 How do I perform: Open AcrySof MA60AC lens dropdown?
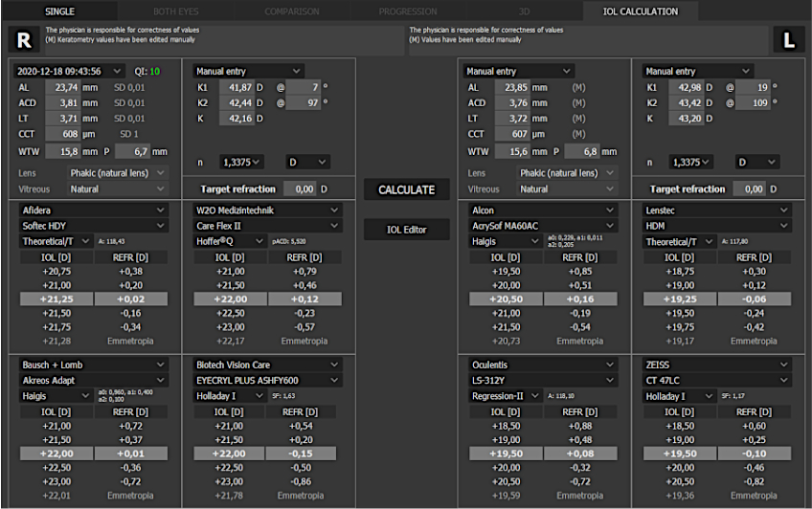point(543,226)
